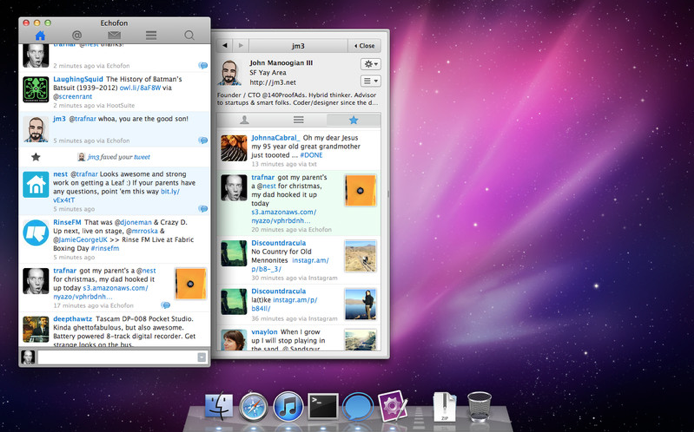Open the list menu dropdown in profile
Image resolution: width=694 pixels, height=432 pixels.
(370, 81)
